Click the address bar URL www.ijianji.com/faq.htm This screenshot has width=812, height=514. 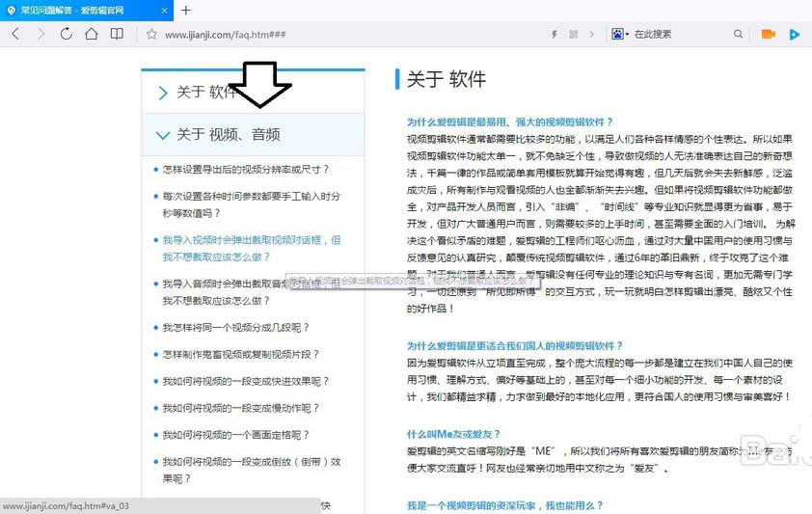226,35
